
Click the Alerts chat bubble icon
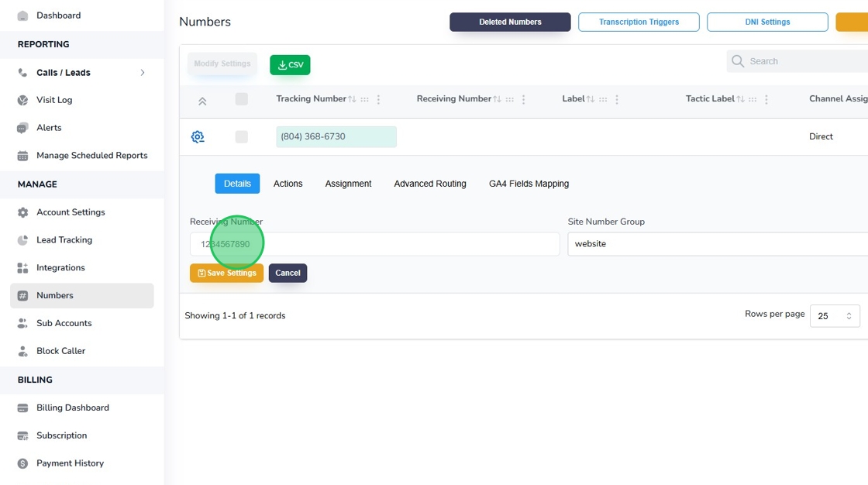tap(22, 128)
